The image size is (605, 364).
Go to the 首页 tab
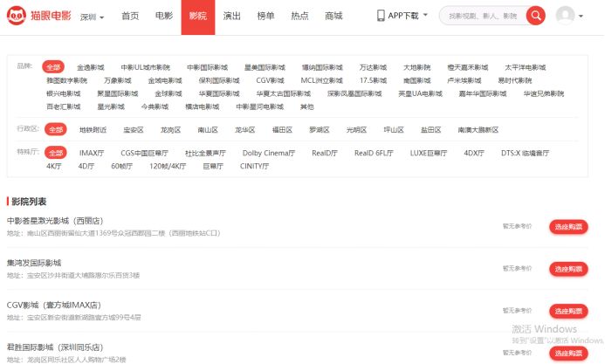129,16
